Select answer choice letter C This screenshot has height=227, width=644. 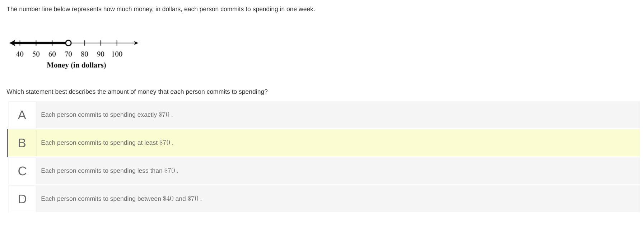22,171
